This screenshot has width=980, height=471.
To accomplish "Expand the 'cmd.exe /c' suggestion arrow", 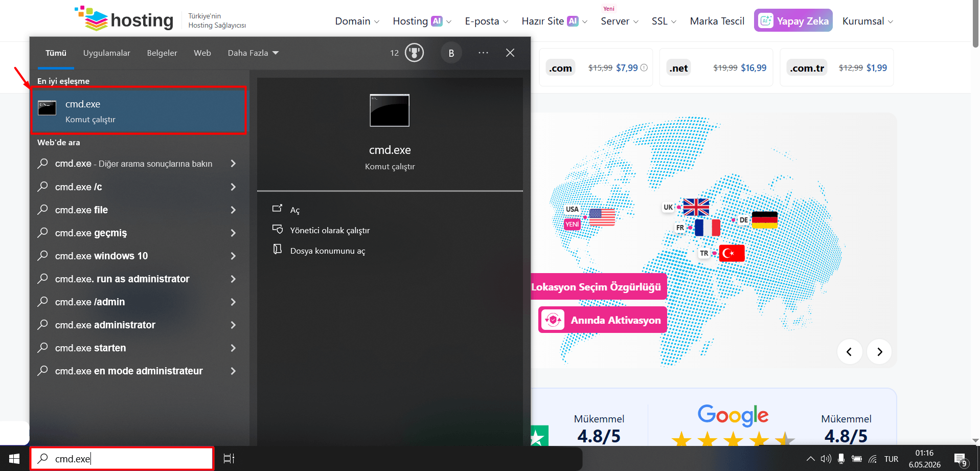I will pos(233,187).
